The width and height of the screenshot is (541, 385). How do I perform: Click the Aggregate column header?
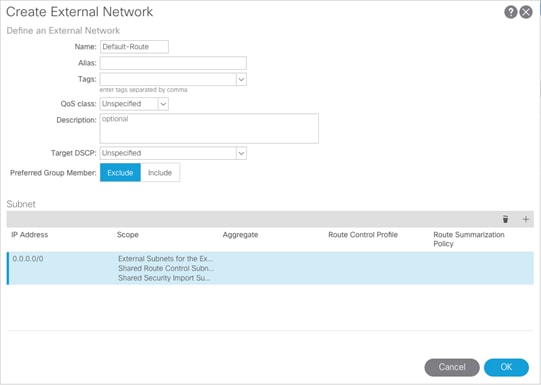(240, 235)
